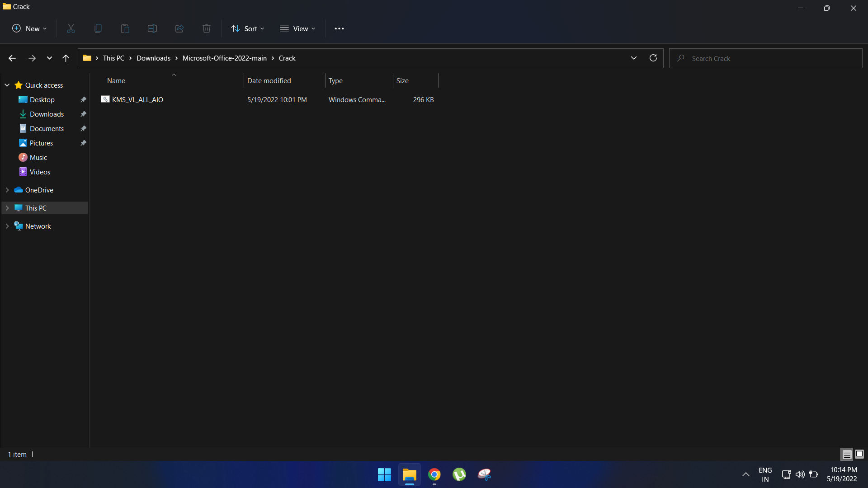868x488 pixels.
Task: Expand the Network navigation tree
Action: coord(7,225)
